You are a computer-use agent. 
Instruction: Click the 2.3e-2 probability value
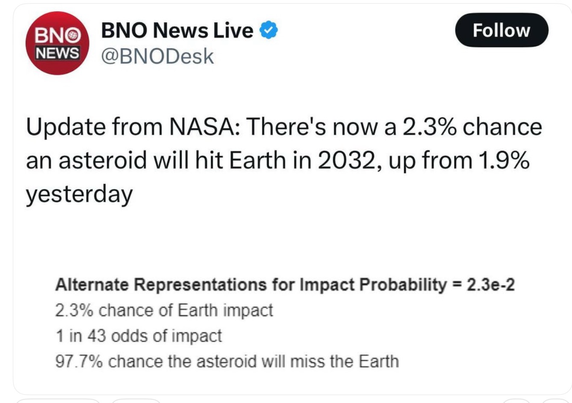point(491,284)
